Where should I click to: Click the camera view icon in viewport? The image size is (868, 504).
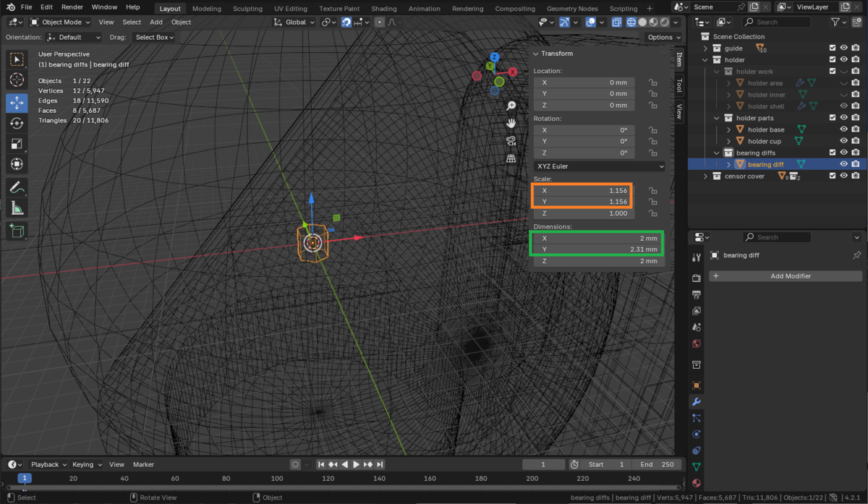(511, 140)
